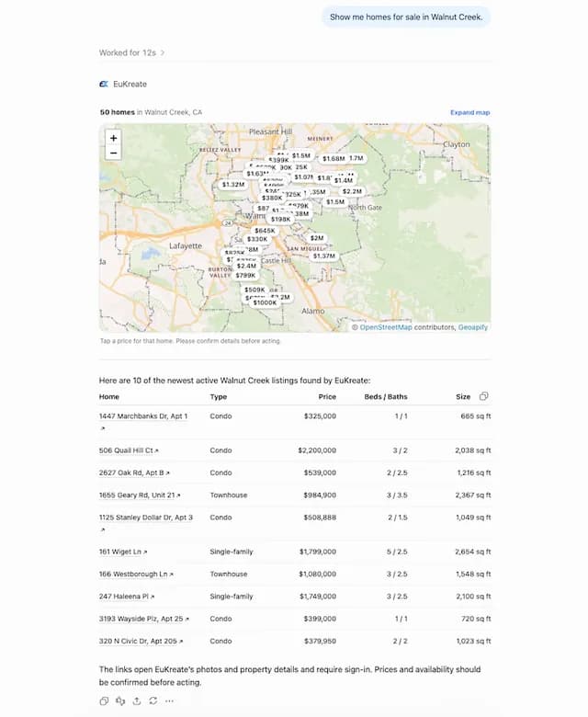588x717 pixels.
Task: Click the EuKreate logo icon
Action: coord(104,85)
